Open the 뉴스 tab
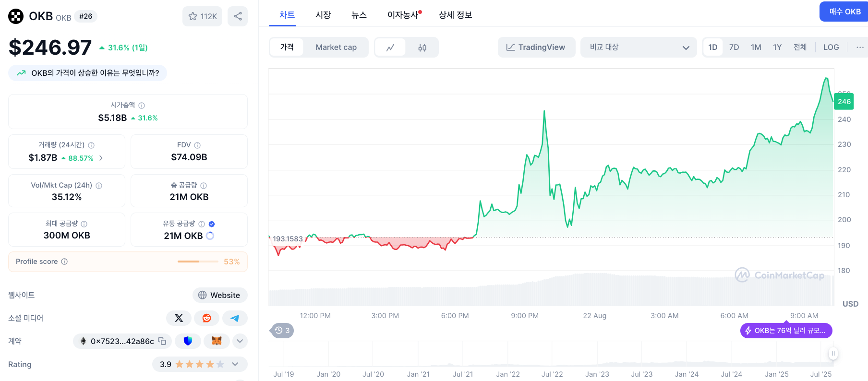This screenshot has width=868, height=381. pyautogui.click(x=359, y=15)
